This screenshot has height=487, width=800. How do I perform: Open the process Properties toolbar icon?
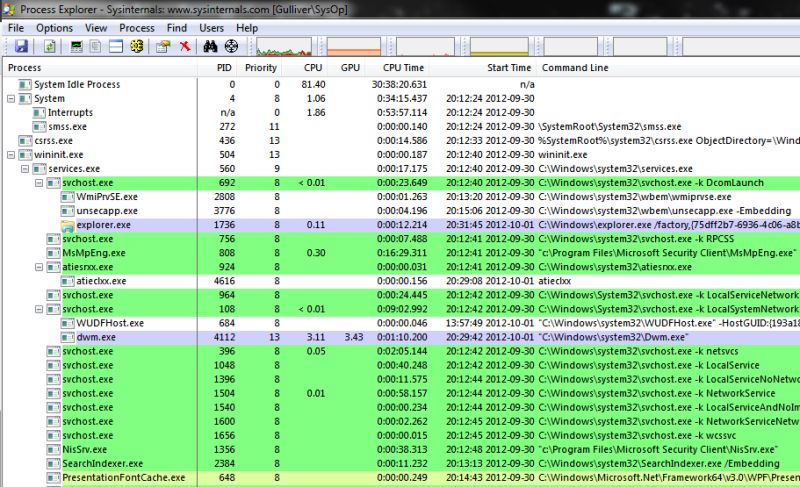[163, 46]
